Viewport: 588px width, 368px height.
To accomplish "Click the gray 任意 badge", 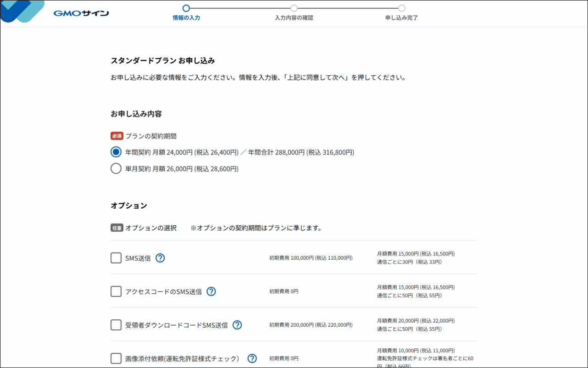I will click(117, 228).
